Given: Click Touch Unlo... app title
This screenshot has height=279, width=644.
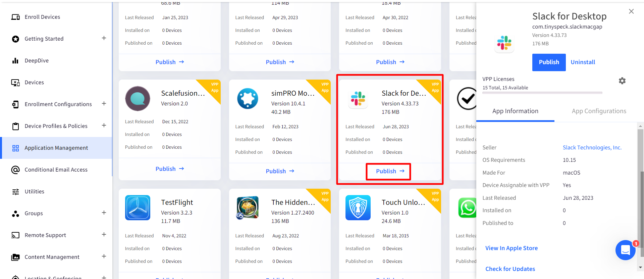Looking at the screenshot, I should [x=404, y=202].
